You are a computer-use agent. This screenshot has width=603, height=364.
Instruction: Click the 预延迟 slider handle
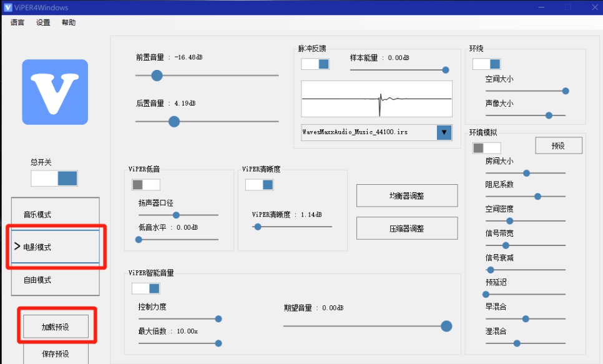coord(486,294)
